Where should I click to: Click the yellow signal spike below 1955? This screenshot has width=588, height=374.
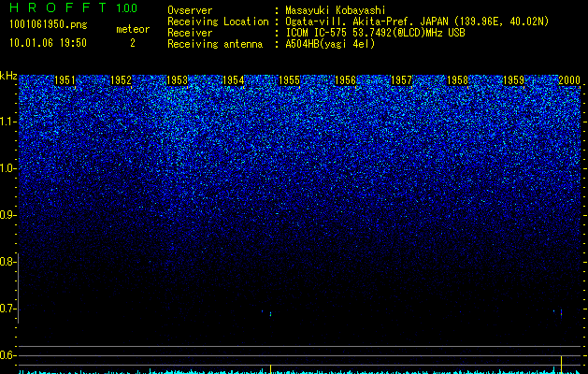tap(270, 368)
